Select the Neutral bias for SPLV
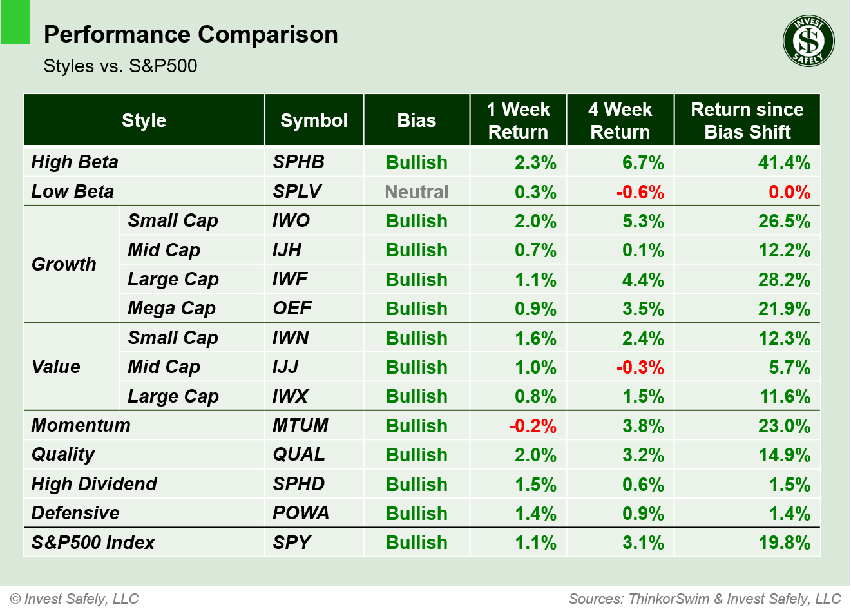The height and width of the screenshot is (616, 851). point(416,192)
